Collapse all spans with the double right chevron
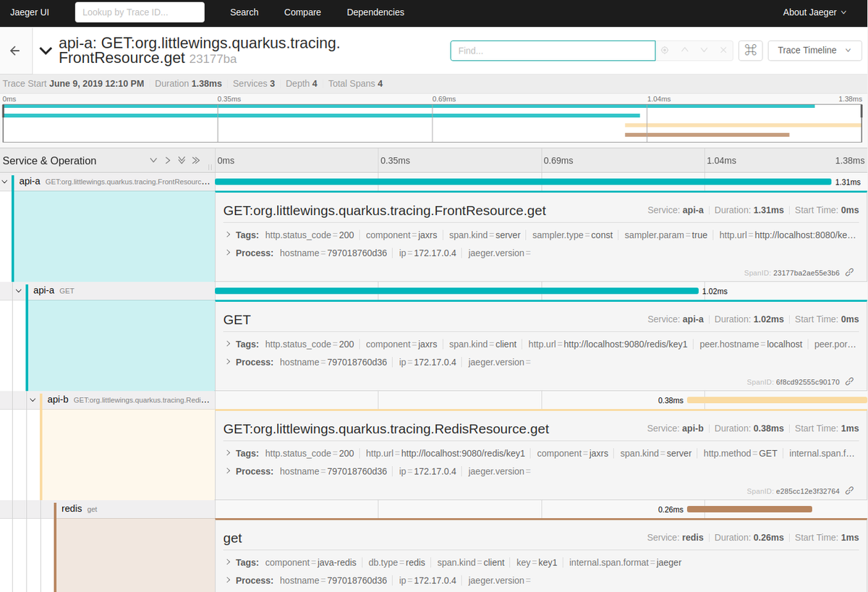 coord(196,161)
